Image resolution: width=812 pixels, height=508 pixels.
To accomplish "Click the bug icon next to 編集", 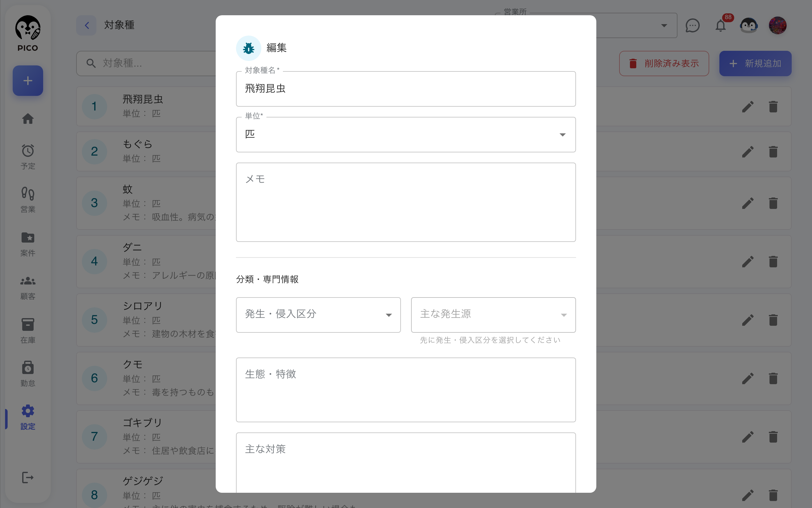I will (249, 48).
